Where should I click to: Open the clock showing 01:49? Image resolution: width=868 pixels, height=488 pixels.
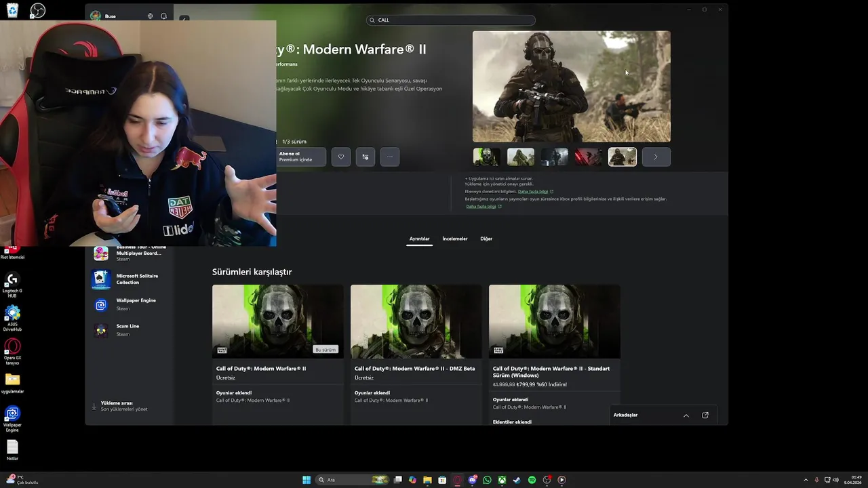tap(853, 480)
